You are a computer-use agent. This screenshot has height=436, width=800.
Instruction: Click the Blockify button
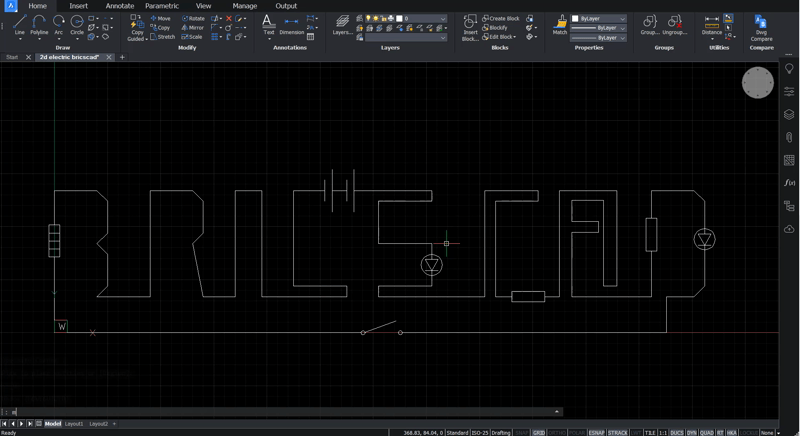494,28
